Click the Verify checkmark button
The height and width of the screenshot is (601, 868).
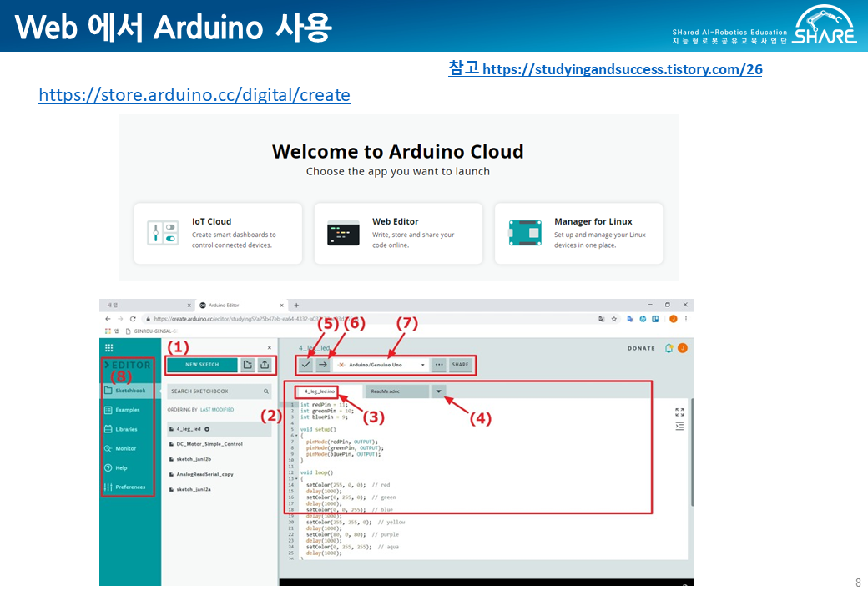tap(306, 365)
